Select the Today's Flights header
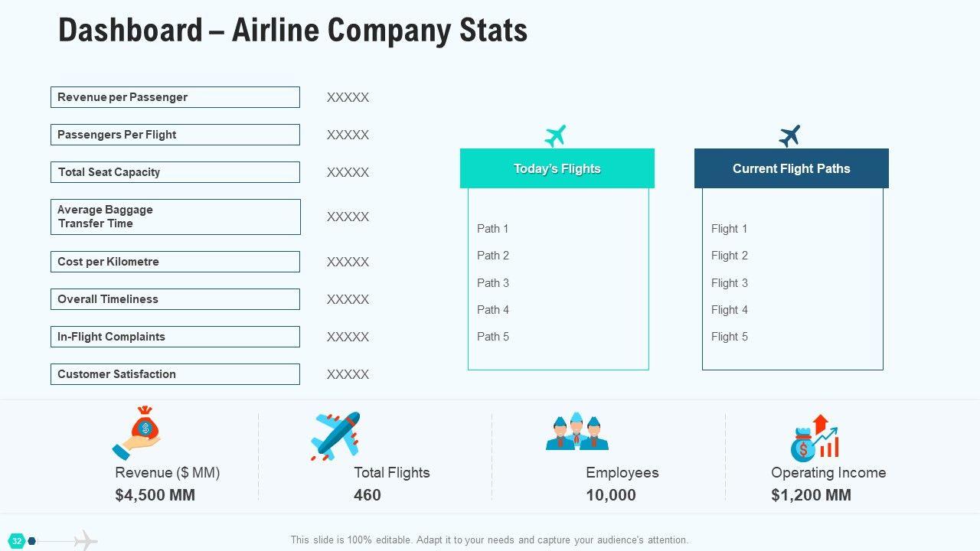 pos(557,168)
